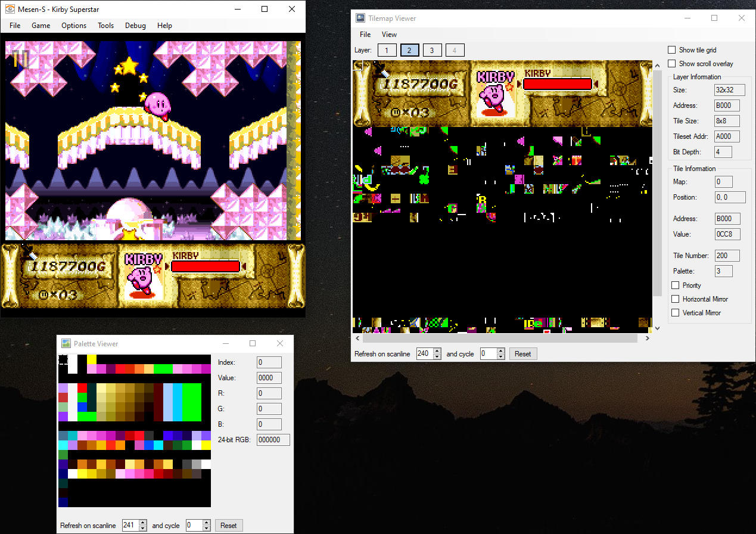The width and height of the screenshot is (756, 534).
Task: Open the Tools menu in Mesen-S
Action: [x=106, y=26]
